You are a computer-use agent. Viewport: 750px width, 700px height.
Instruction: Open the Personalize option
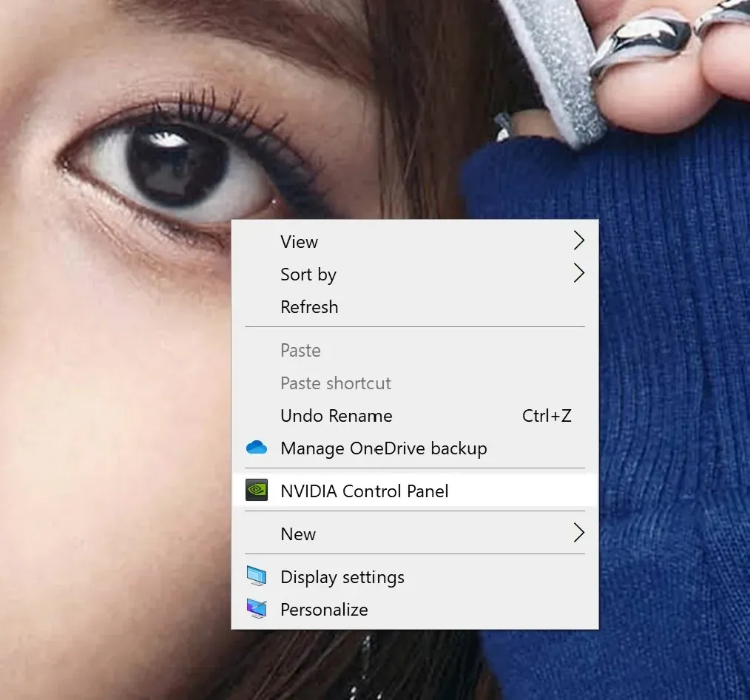[x=324, y=610]
